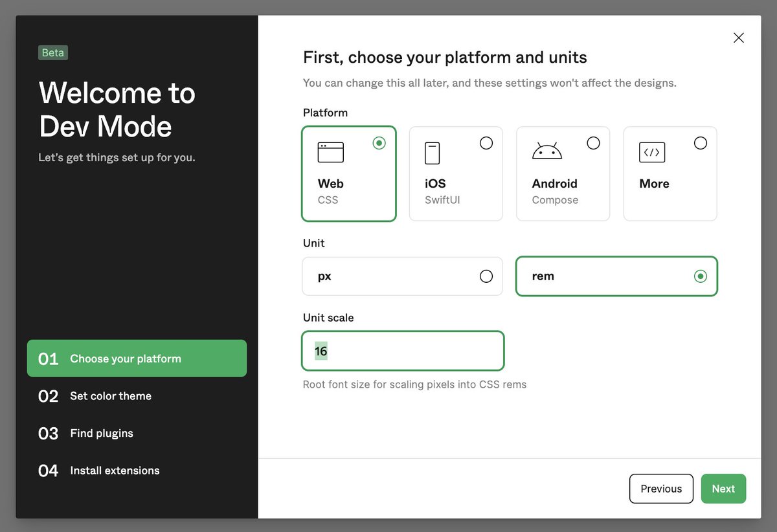Click the More code brackets icon
This screenshot has height=532, width=777.
pyautogui.click(x=651, y=153)
